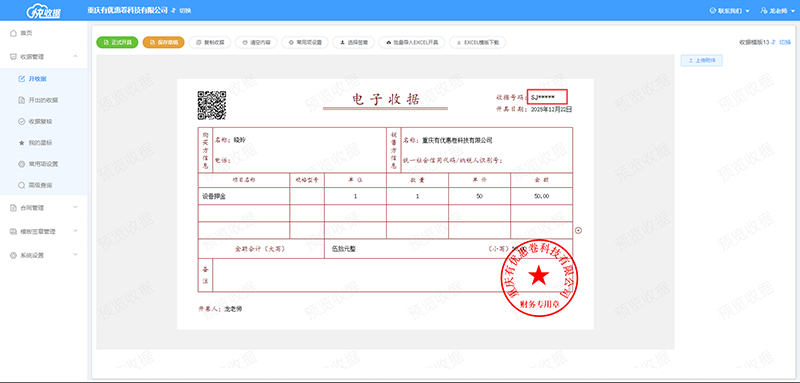Expand the 模板签章管理 section
Screen dimensions: 800x383
click(43, 231)
